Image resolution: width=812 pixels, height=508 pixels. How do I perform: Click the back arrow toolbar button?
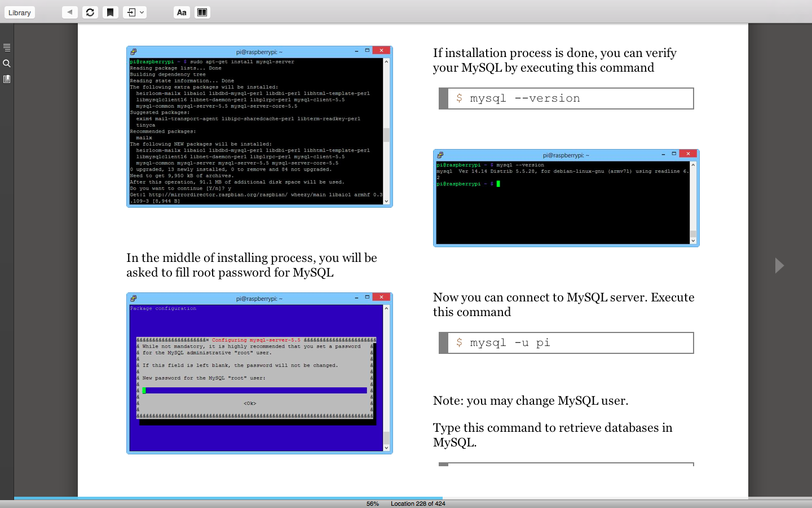pos(69,12)
